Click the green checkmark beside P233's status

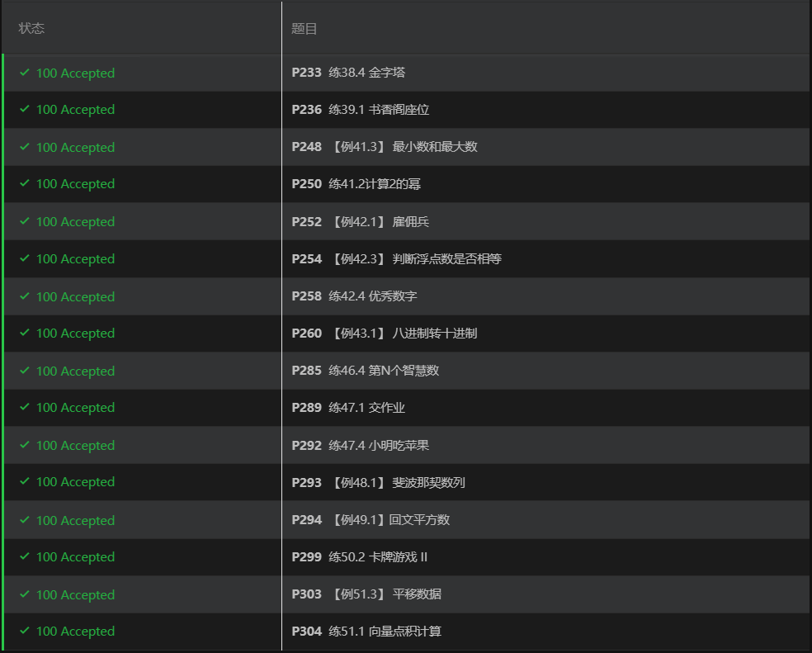coord(24,73)
